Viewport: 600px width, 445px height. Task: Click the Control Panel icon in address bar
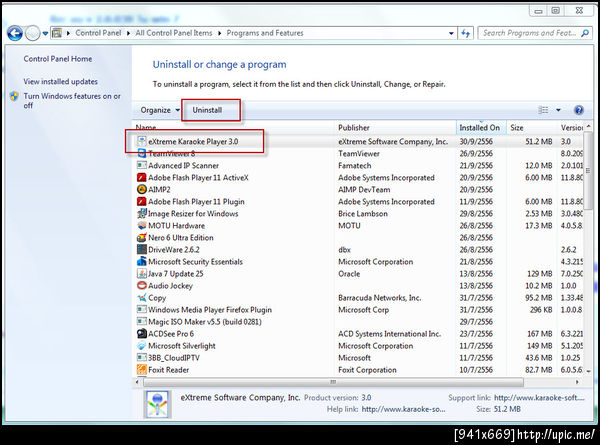point(57,33)
